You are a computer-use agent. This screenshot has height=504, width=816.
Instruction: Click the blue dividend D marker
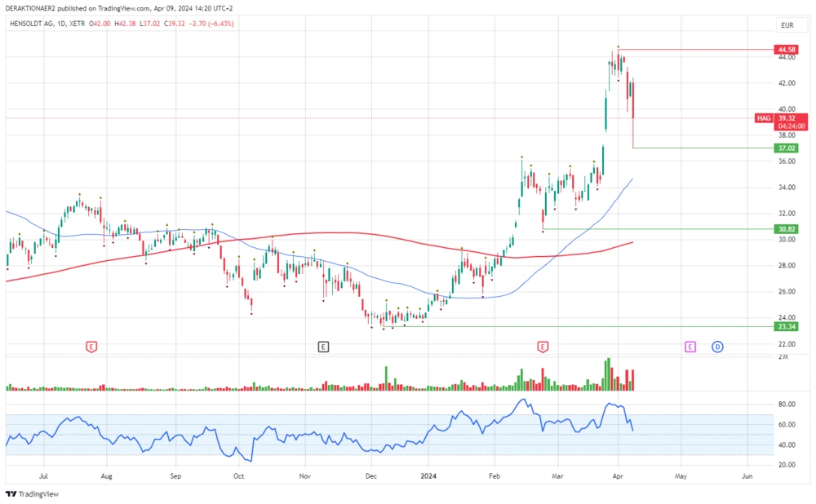(x=717, y=347)
